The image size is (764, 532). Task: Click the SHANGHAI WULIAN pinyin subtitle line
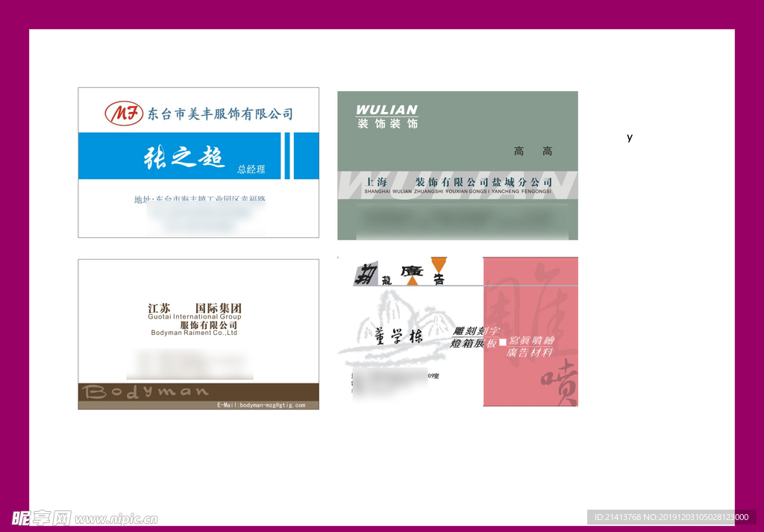click(x=457, y=192)
